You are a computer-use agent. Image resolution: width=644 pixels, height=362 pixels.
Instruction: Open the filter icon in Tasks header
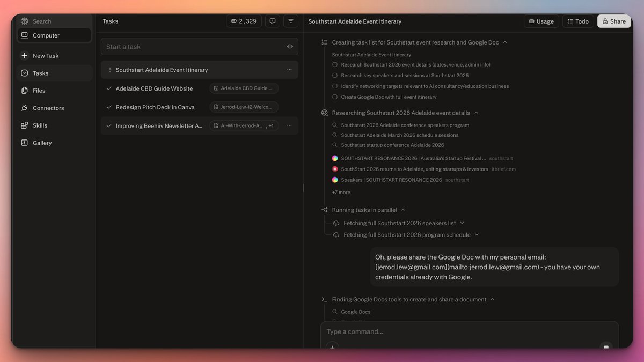click(x=291, y=21)
